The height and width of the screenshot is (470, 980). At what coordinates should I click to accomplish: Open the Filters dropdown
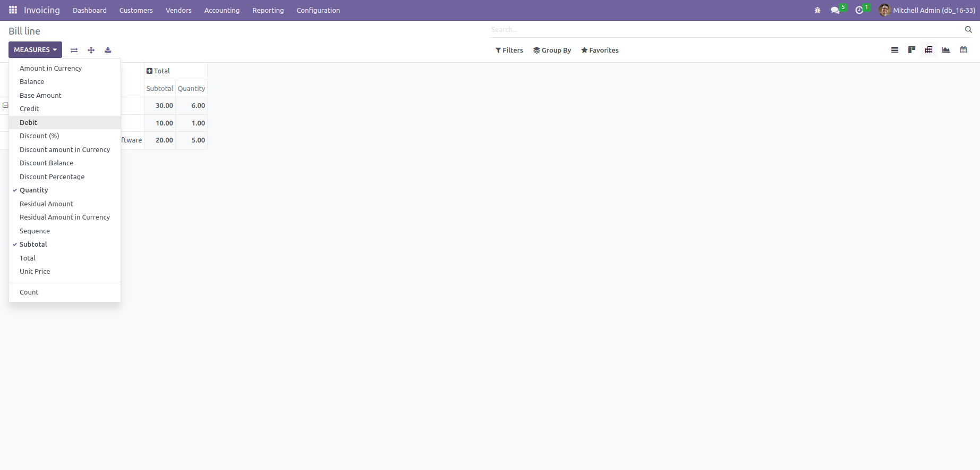[509, 50]
